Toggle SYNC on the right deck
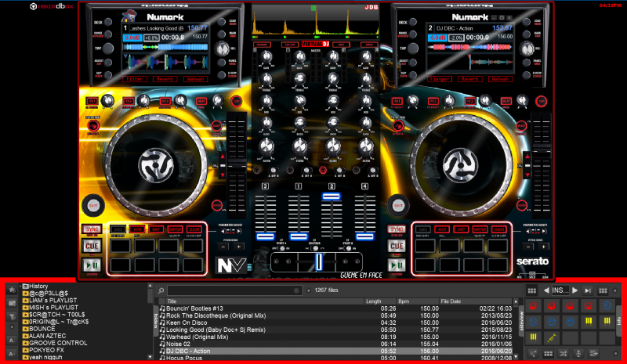The width and height of the screenshot is (627, 364). (x=397, y=229)
